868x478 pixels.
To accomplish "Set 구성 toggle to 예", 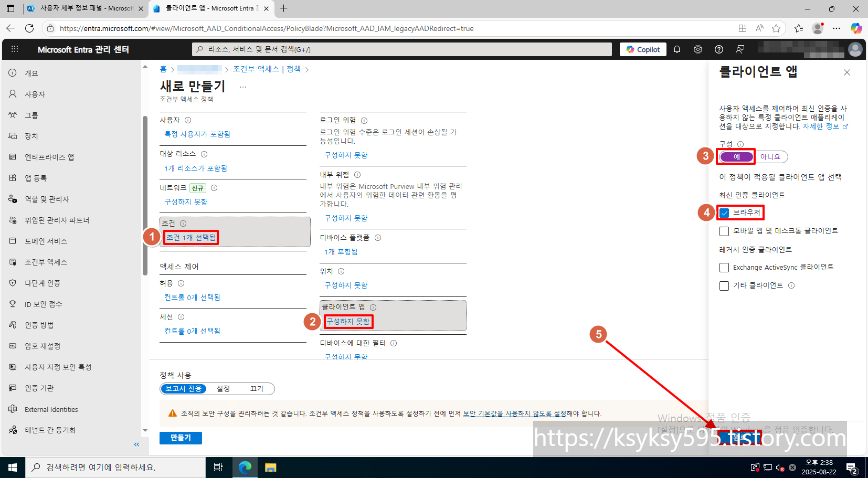I will (736, 157).
